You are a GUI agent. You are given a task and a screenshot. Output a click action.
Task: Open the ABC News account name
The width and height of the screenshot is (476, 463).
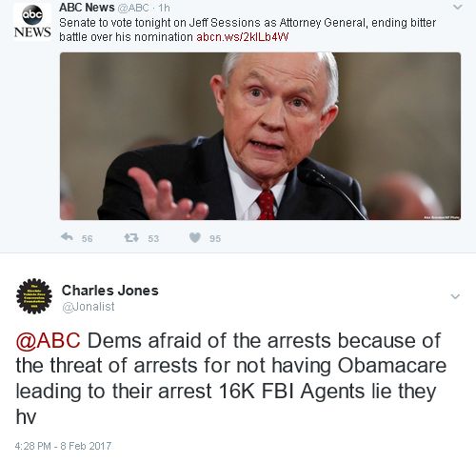coord(87,8)
